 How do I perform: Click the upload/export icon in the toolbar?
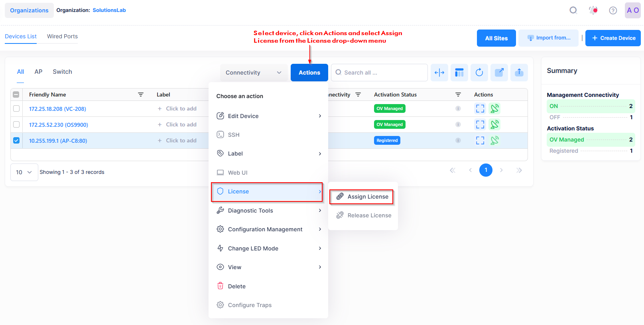tap(519, 73)
